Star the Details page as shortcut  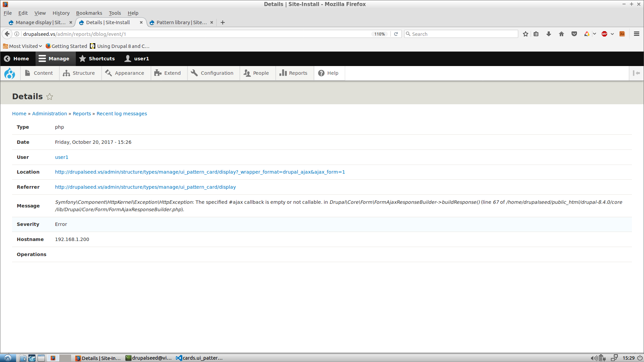[50, 97]
